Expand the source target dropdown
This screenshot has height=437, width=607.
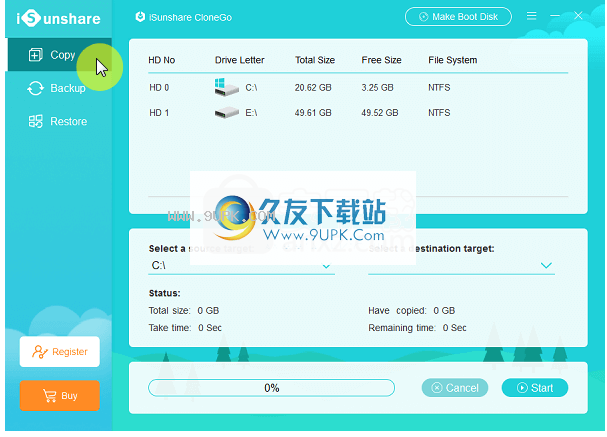tap(326, 266)
